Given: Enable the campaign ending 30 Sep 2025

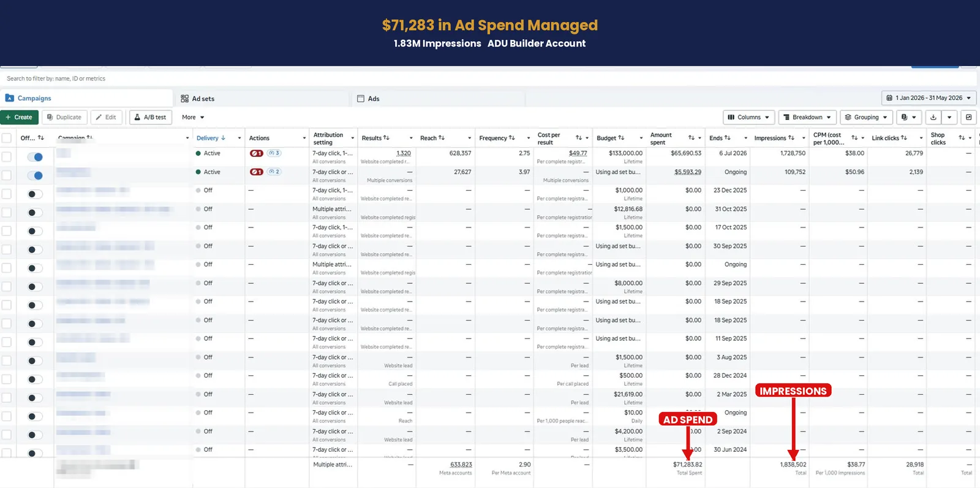Looking at the screenshot, I should pos(35,250).
